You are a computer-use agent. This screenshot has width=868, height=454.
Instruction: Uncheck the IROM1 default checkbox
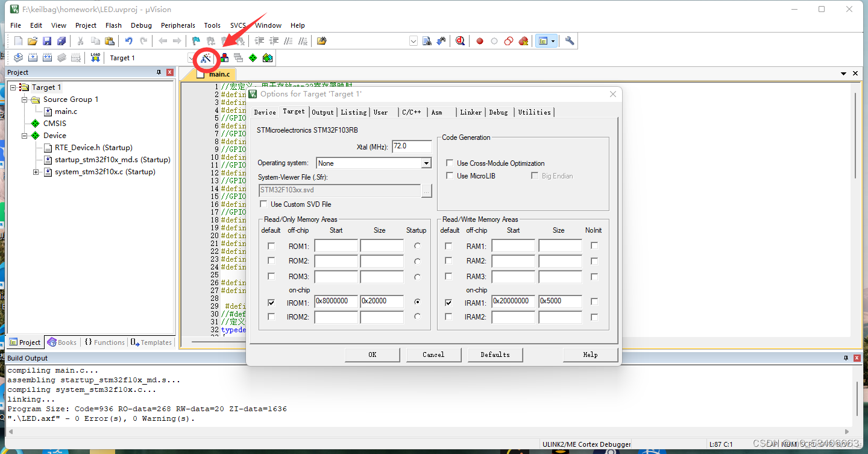[x=271, y=303]
